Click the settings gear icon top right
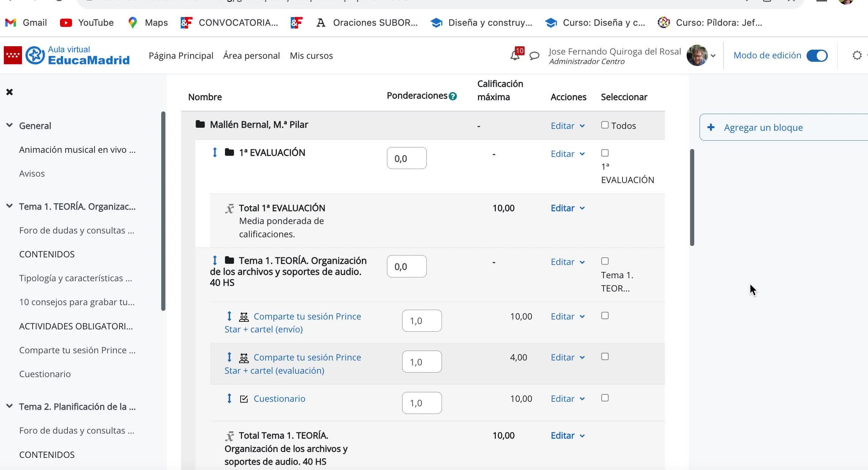Screen dimensions: 868x470 857,56
